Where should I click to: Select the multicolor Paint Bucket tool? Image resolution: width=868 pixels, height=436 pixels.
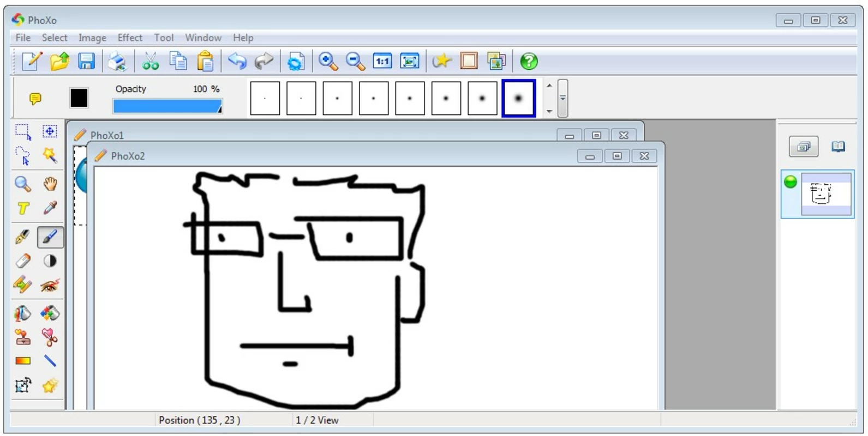point(50,313)
